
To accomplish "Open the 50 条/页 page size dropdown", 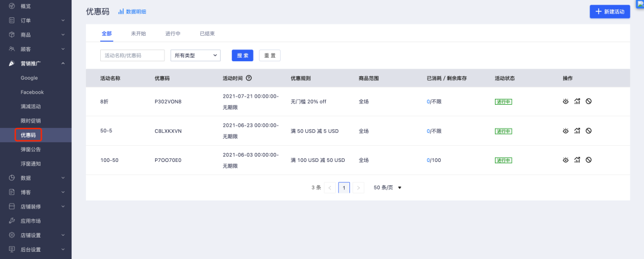I will tap(388, 188).
